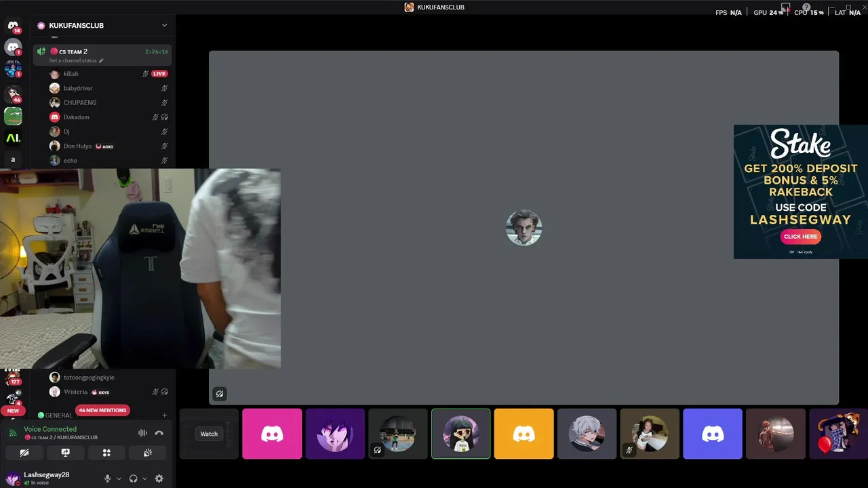Click the GPU 24% overlay stat

(x=768, y=12)
